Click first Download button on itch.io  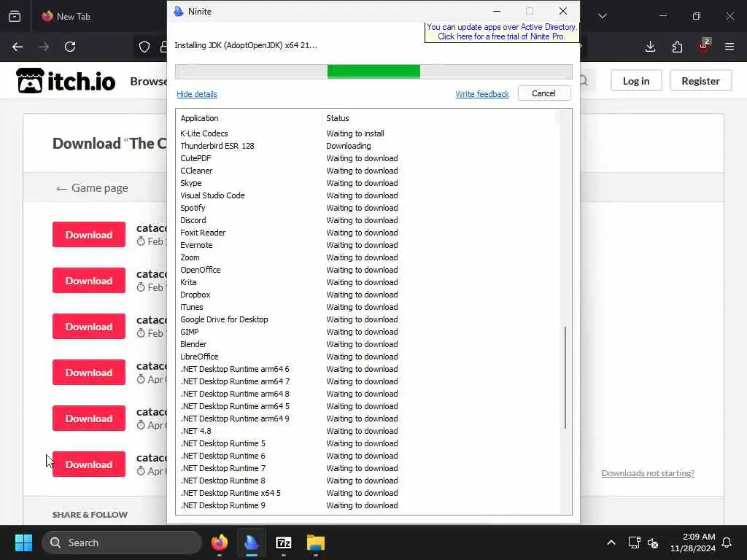[89, 234]
